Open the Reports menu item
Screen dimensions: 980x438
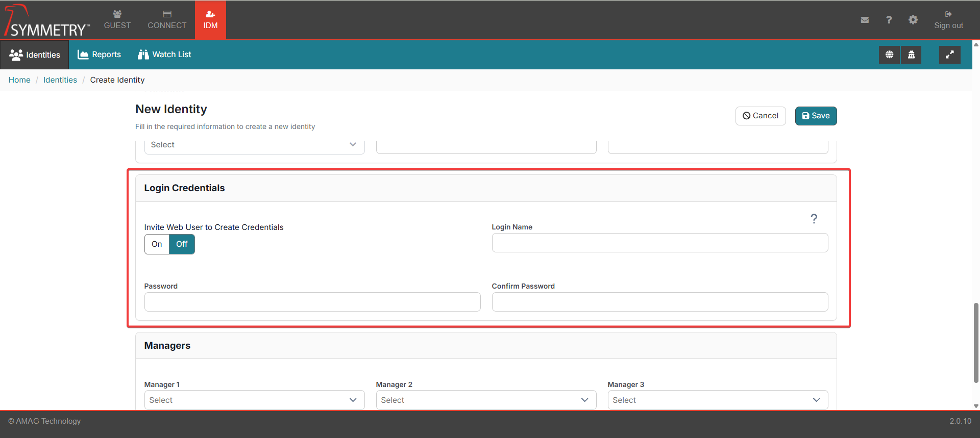[x=100, y=55]
